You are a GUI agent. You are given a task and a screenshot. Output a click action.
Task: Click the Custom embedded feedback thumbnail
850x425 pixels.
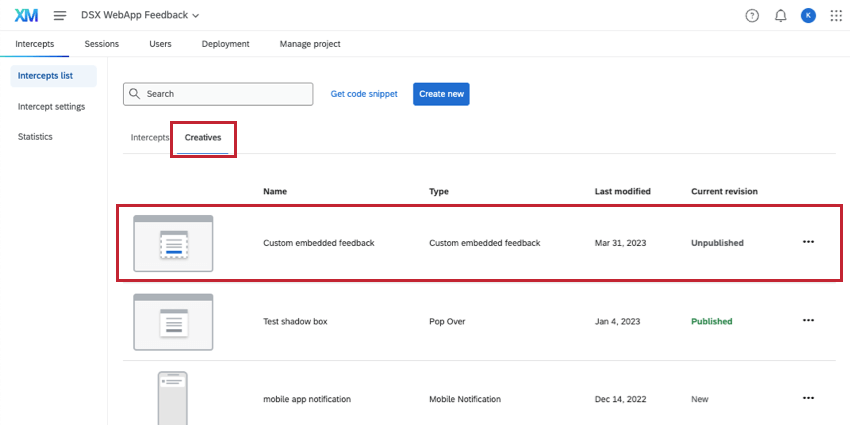click(173, 243)
